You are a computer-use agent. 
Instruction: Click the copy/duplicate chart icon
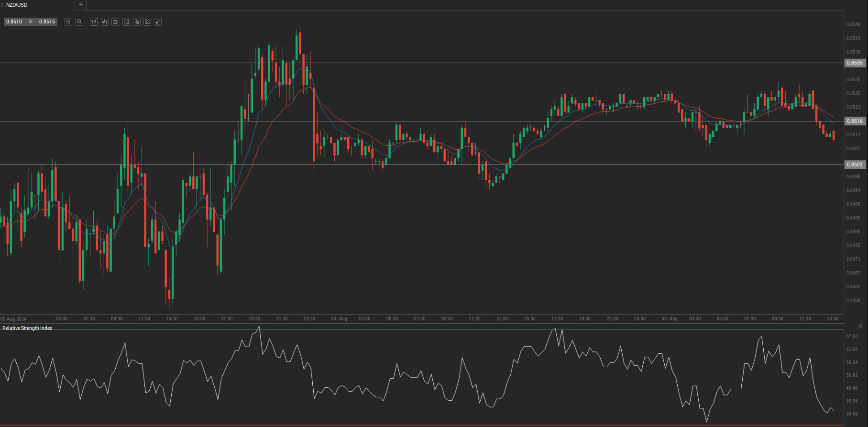(137, 22)
